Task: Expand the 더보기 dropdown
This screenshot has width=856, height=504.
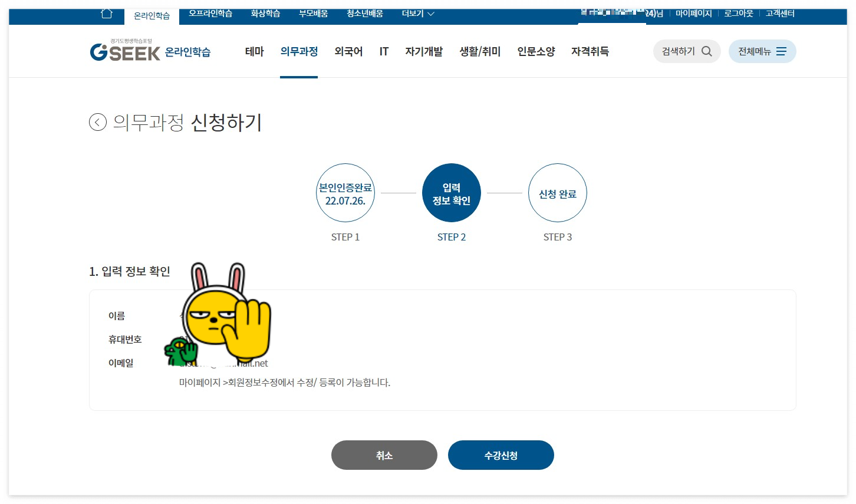Action: [418, 13]
